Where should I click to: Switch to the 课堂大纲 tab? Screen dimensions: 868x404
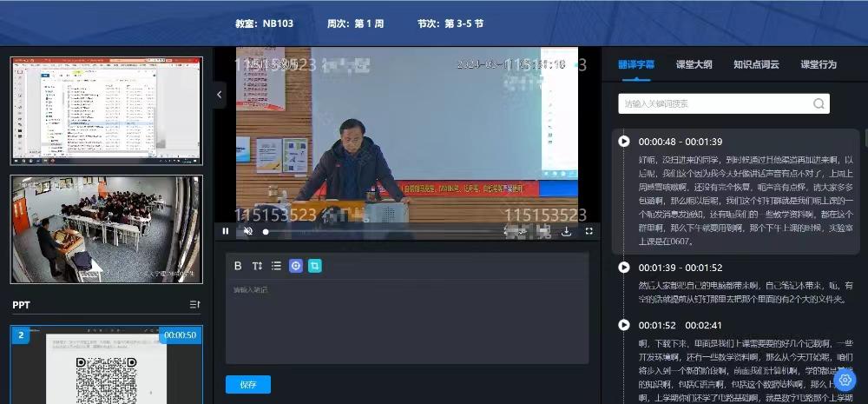pos(694,64)
